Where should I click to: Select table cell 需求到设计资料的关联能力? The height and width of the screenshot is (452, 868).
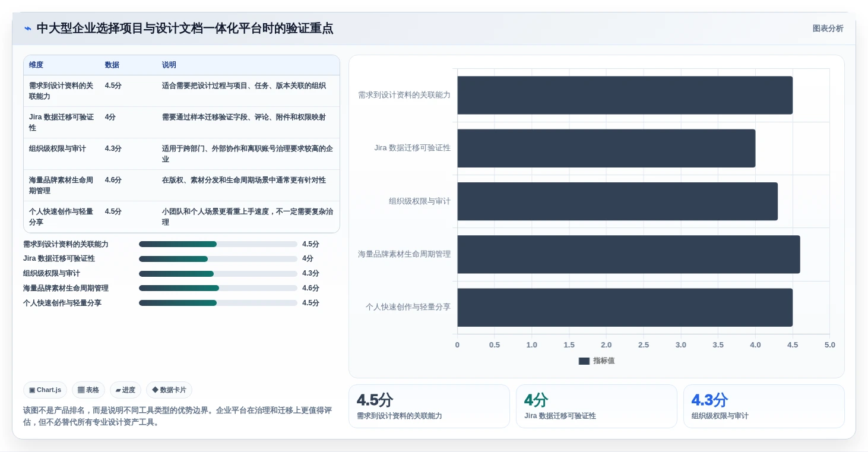pos(62,91)
